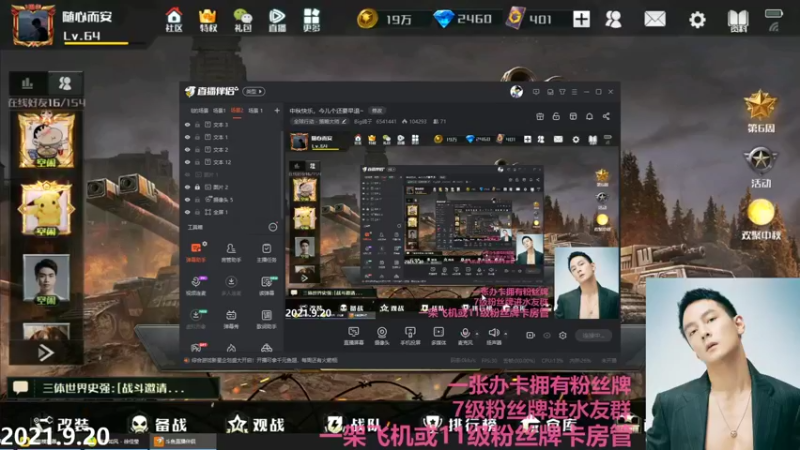This screenshot has height=450, width=800.
Task: Open the 资料 book icon in game top bar
Action: point(738,20)
